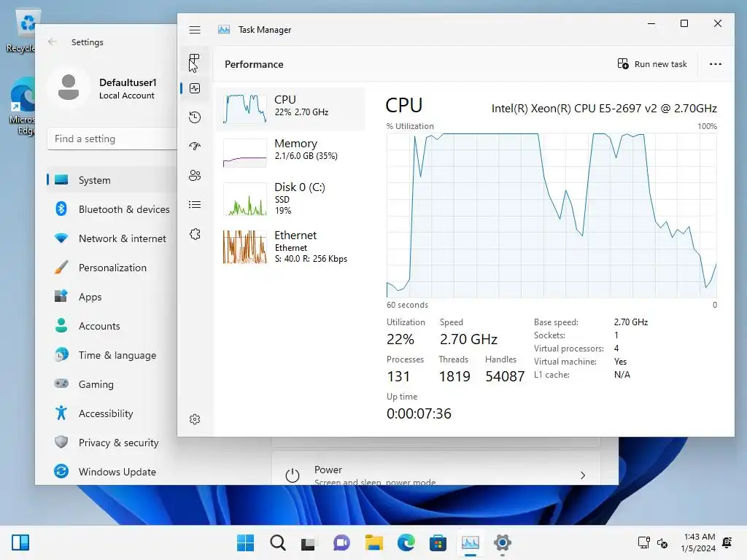Click the Find a setting search box
Image resolution: width=747 pixels, height=560 pixels.
click(112, 139)
